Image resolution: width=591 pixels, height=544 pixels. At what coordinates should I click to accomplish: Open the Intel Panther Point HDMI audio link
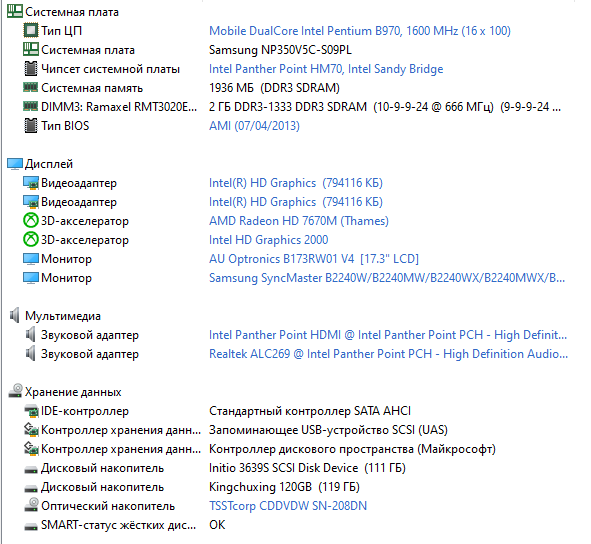388,335
